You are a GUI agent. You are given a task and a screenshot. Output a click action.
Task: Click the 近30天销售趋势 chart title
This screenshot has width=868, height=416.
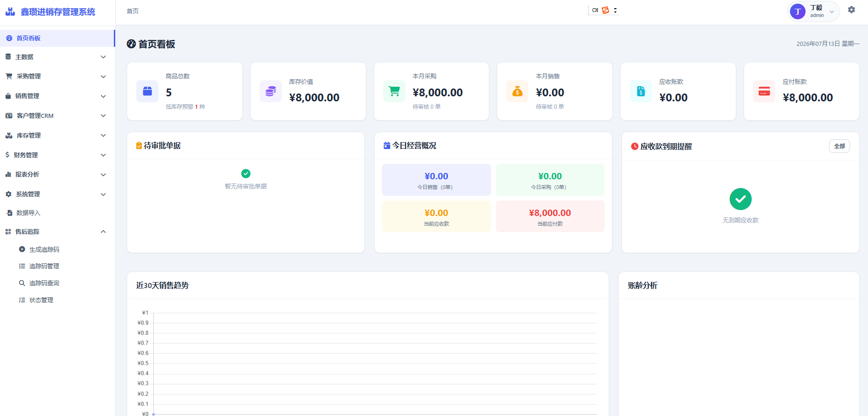(162, 285)
